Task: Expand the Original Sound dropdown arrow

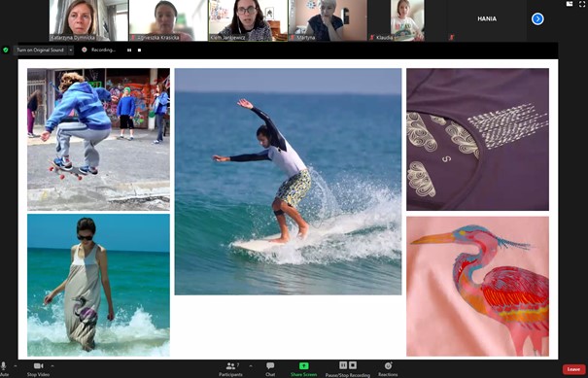Action: (71, 50)
